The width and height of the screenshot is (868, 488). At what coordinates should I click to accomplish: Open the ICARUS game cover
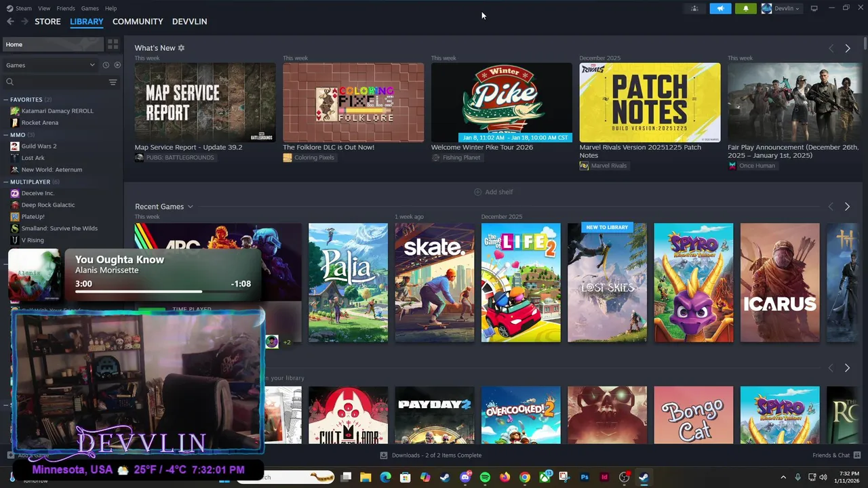point(780,283)
